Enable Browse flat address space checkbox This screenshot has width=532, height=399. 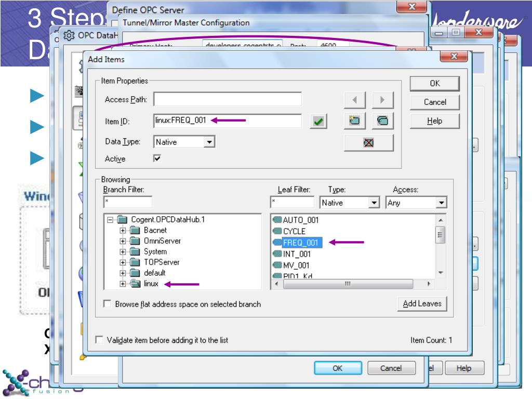tap(107, 303)
